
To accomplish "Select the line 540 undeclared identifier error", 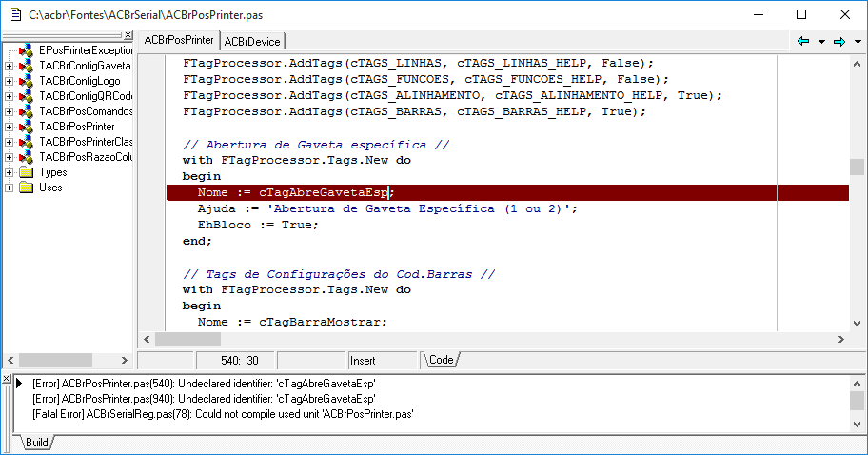I will (x=205, y=384).
